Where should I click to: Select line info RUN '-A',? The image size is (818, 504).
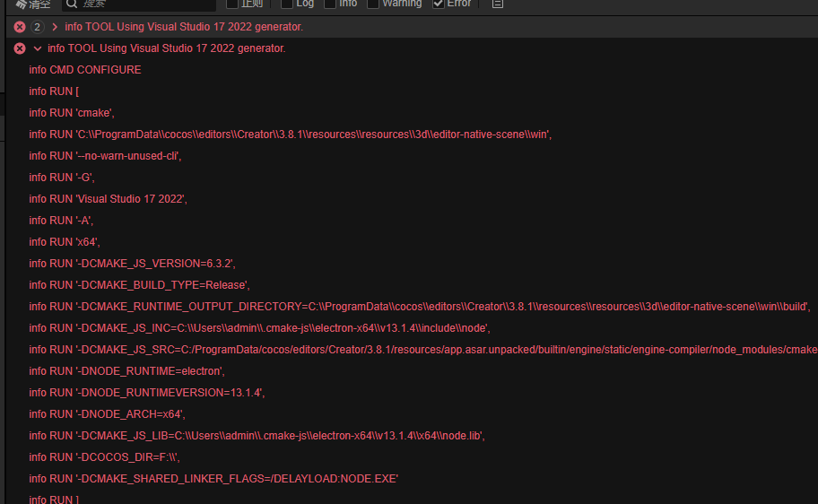click(61, 221)
